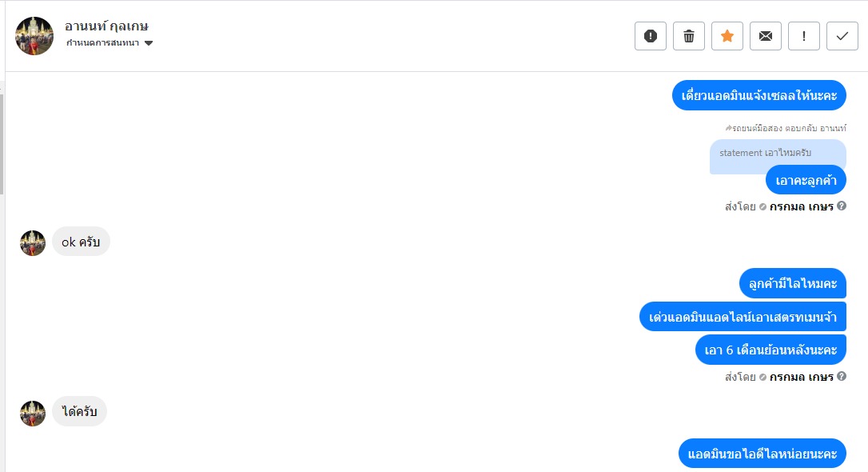Image resolution: width=868 pixels, height=472 pixels.
Task: Click the แอดมินขอไอดีไลหน่อยนะคะ message bubble
Action: coord(762,454)
